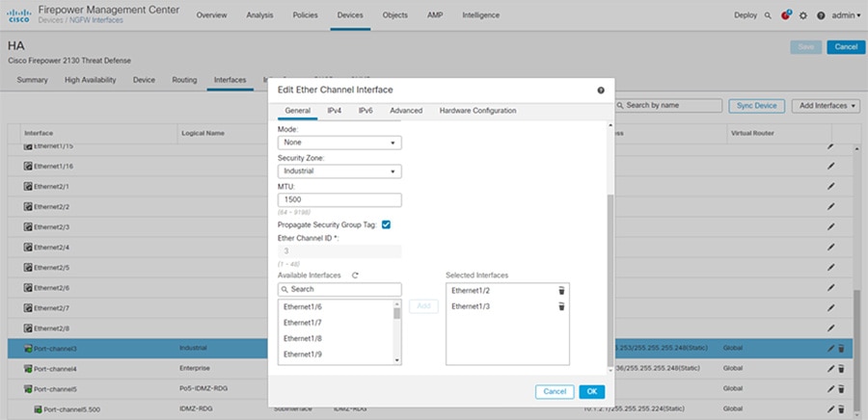The height and width of the screenshot is (420, 868).
Task: Click the blue page Cancel button
Action: click(x=846, y=47)
